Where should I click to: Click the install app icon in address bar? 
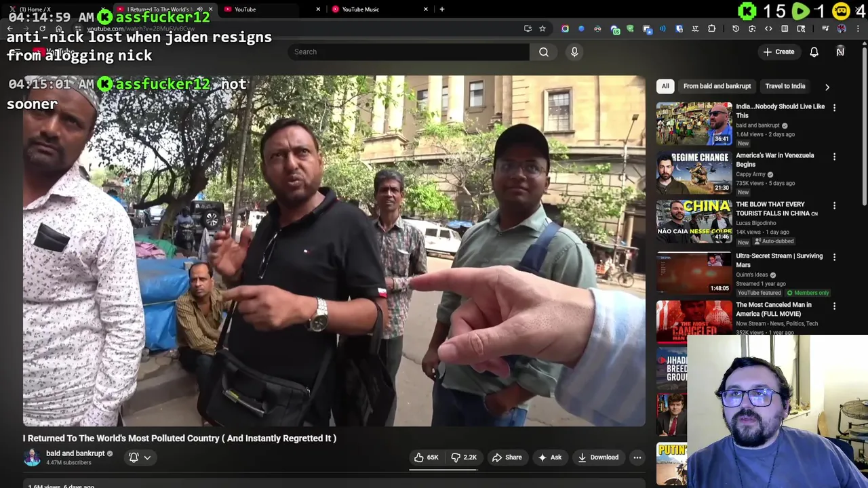point(528,28)
